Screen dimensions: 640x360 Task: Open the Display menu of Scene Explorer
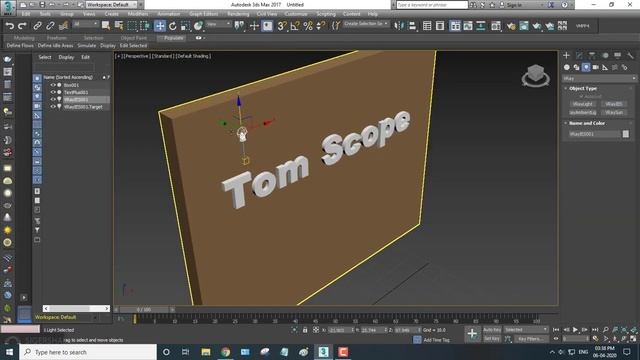click(66, 57)
